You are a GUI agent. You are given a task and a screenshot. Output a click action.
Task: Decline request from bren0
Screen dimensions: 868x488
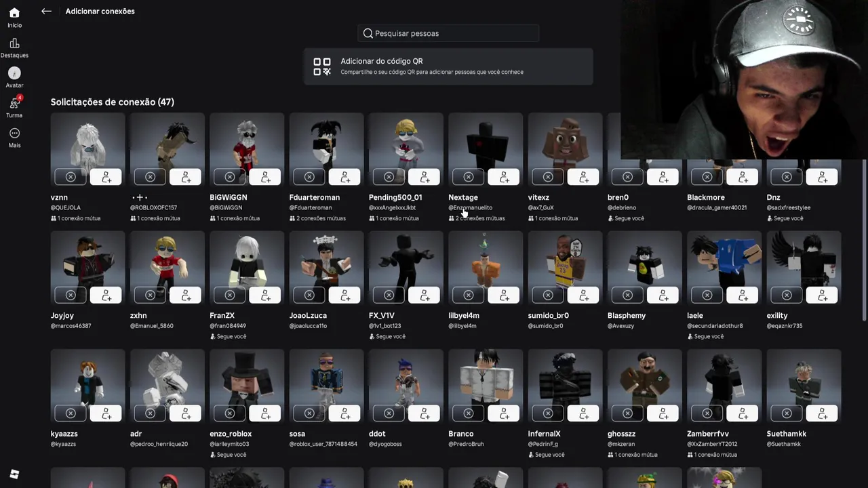click(627, 177)
